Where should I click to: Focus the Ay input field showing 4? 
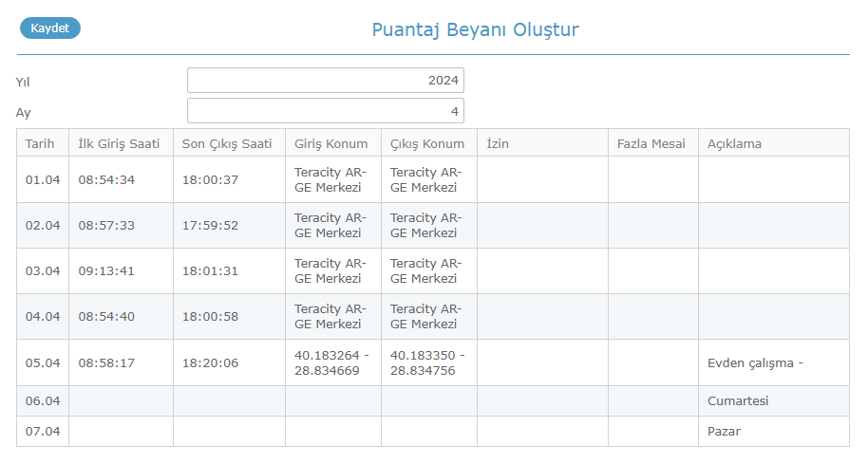tap(326, 111)
